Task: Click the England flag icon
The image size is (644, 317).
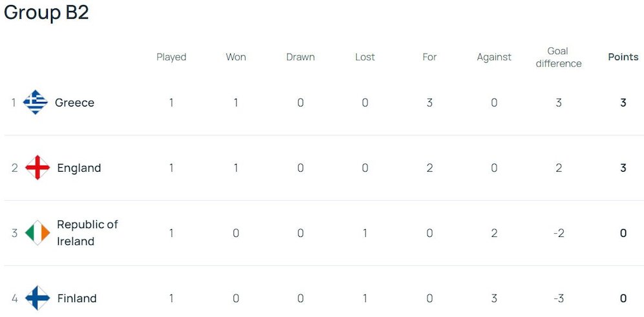Action: (x=38, y=168)
